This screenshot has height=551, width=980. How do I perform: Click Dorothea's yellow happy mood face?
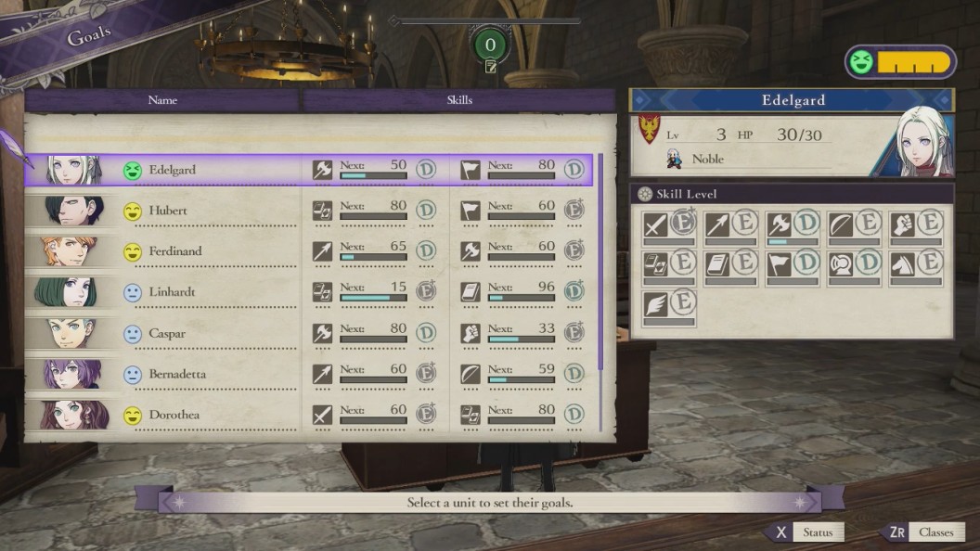coord(133,415)
